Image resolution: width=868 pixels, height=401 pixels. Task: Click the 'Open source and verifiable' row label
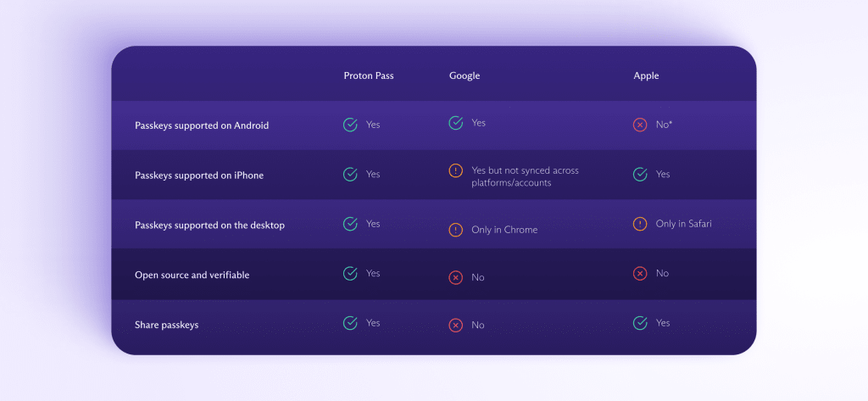(x=192, y=275)
